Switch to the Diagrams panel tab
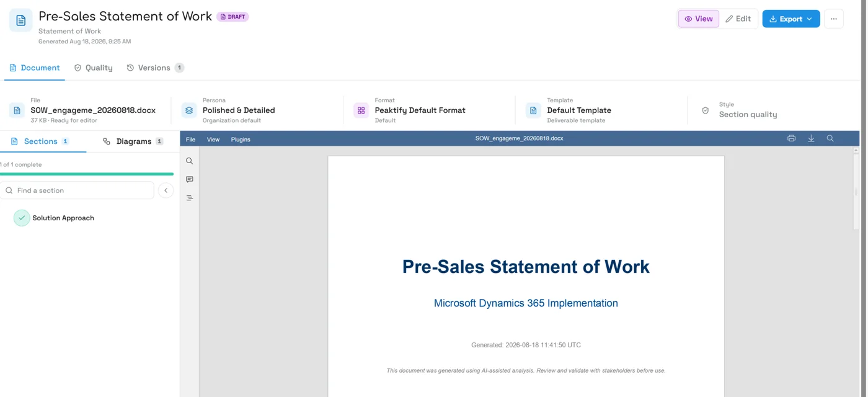 [133, 141]
